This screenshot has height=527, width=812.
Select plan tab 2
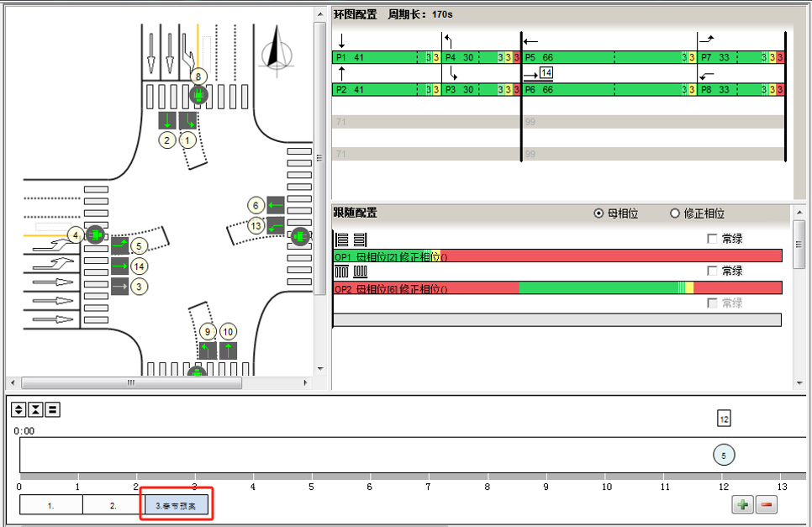tap(113, 505)
